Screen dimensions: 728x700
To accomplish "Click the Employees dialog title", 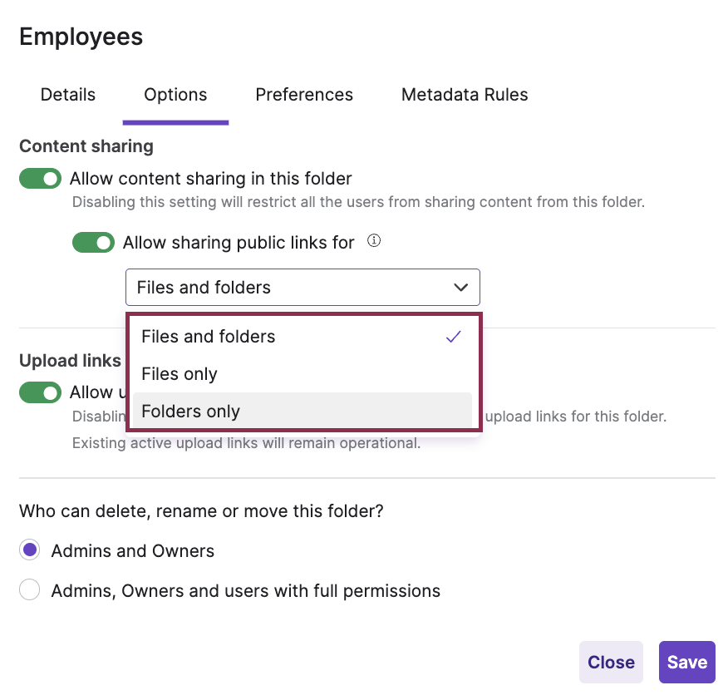I will 81,37.
